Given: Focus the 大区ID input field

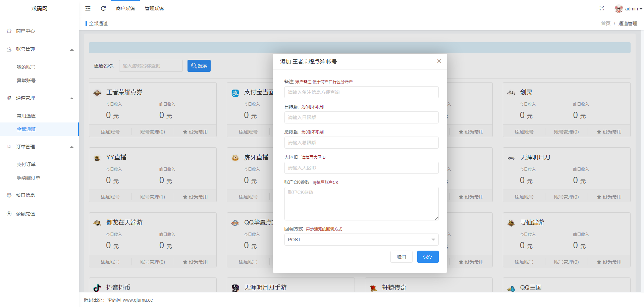Looking at the screenshot, I should (361, 168).
